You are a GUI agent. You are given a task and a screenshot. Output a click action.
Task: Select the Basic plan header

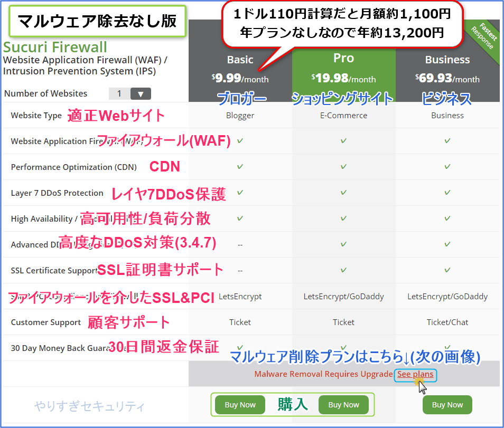pyautogui.click(x=240, y=60)
